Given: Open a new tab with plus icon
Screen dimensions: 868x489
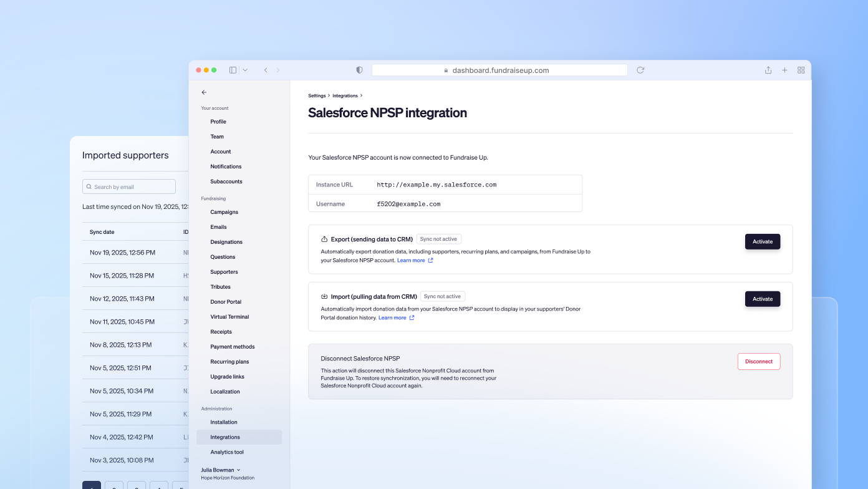Looking at the screenshot, I should coord(784,70).
